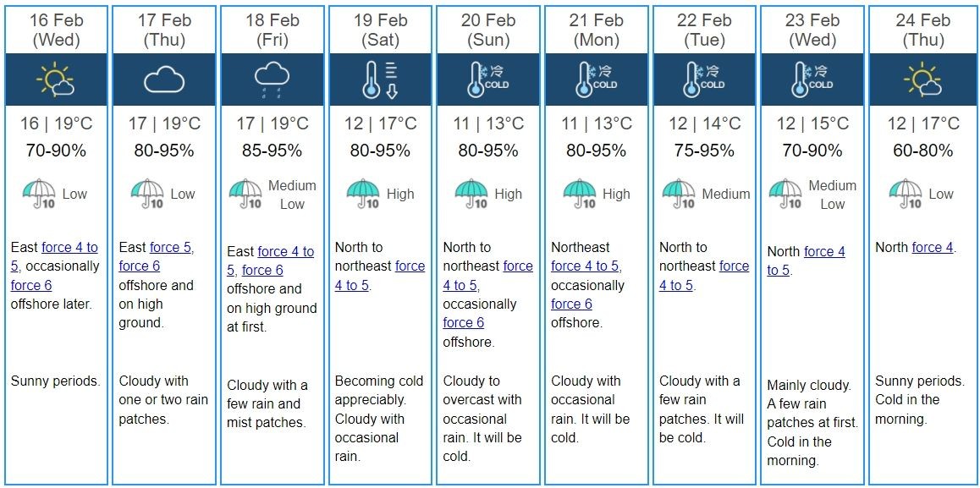
Task: Click the cold weather icon for 23 Feb
Action: tap(812, 80)
